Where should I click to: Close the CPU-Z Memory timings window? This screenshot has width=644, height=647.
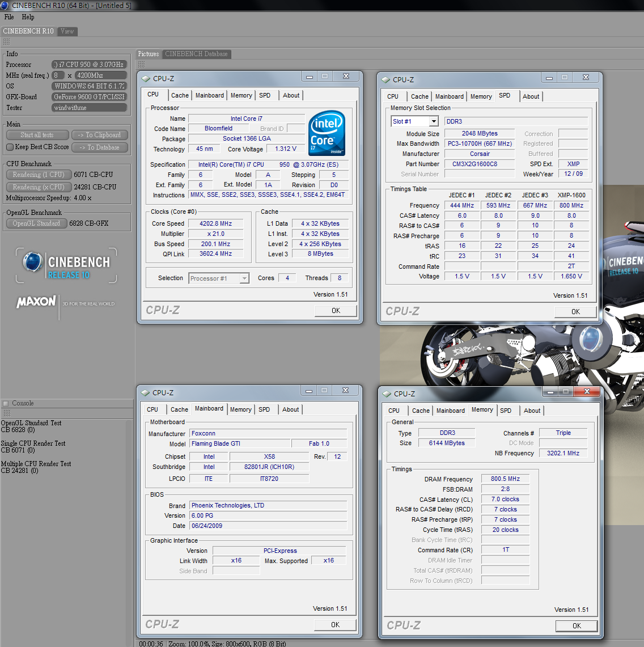587,391
